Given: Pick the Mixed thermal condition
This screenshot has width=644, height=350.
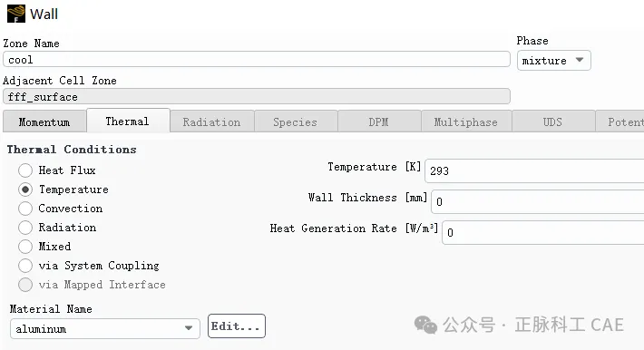Looking at the screenshot, I should coord(25,247).
